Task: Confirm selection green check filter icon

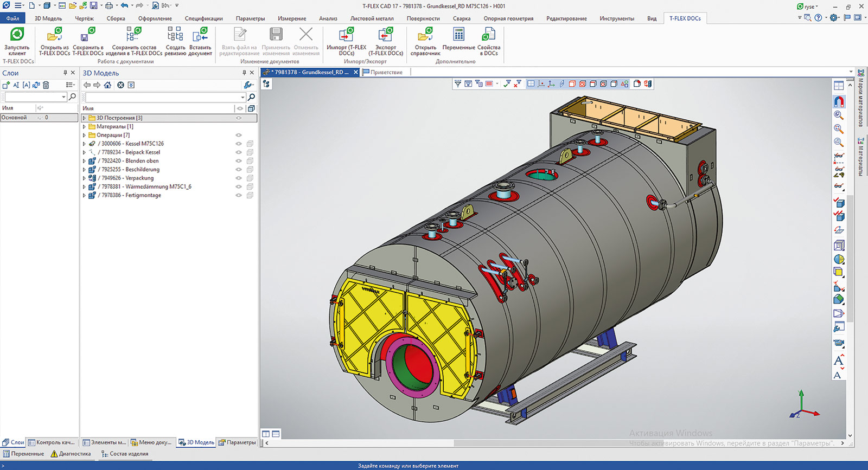Action: pyautogui.click(x=507, y=84)
